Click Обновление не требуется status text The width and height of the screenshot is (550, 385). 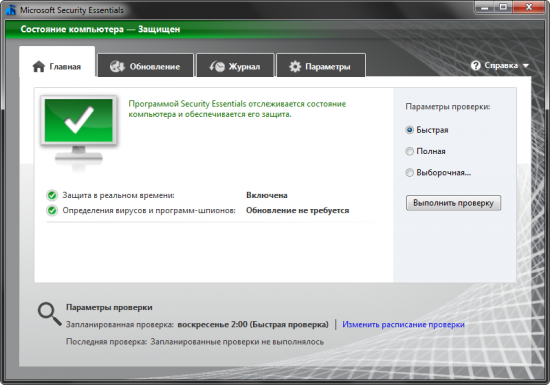pos(297,210)
